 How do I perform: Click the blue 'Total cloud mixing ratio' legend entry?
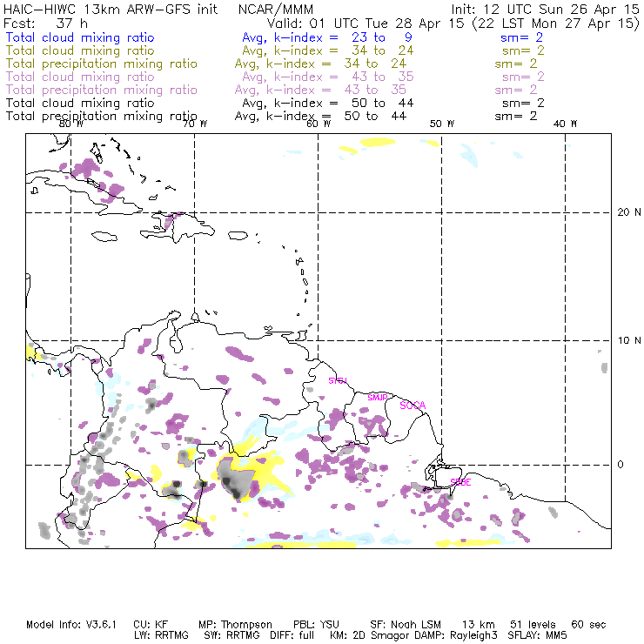pos(80,37)
